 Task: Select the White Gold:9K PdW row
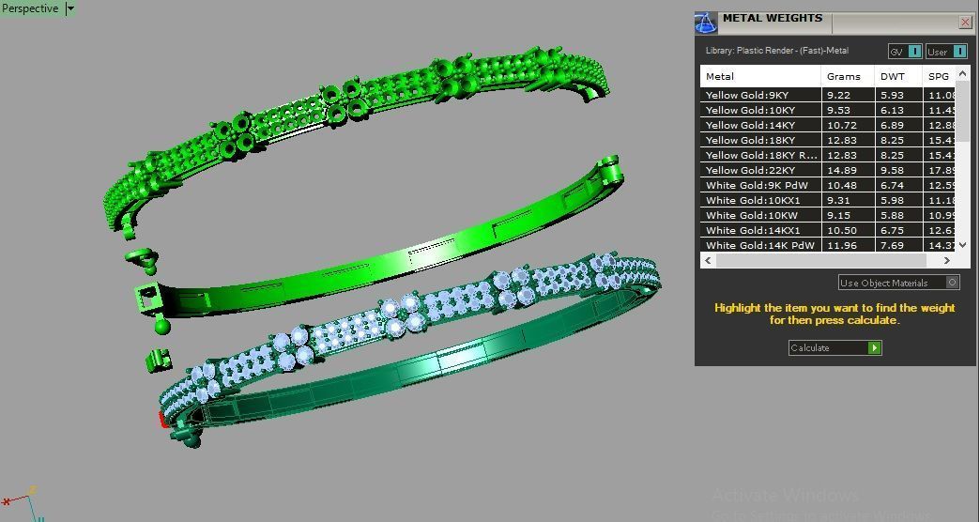tap(829, 185)
